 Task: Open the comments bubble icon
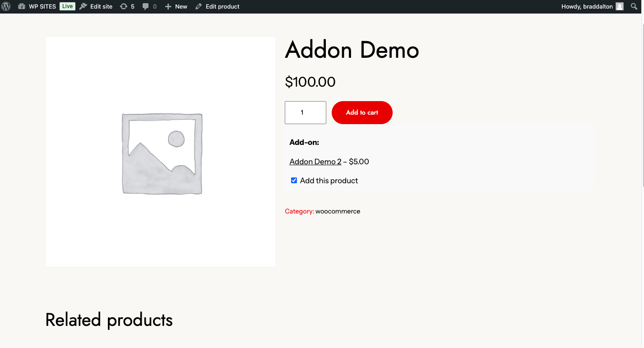[145, 6]
